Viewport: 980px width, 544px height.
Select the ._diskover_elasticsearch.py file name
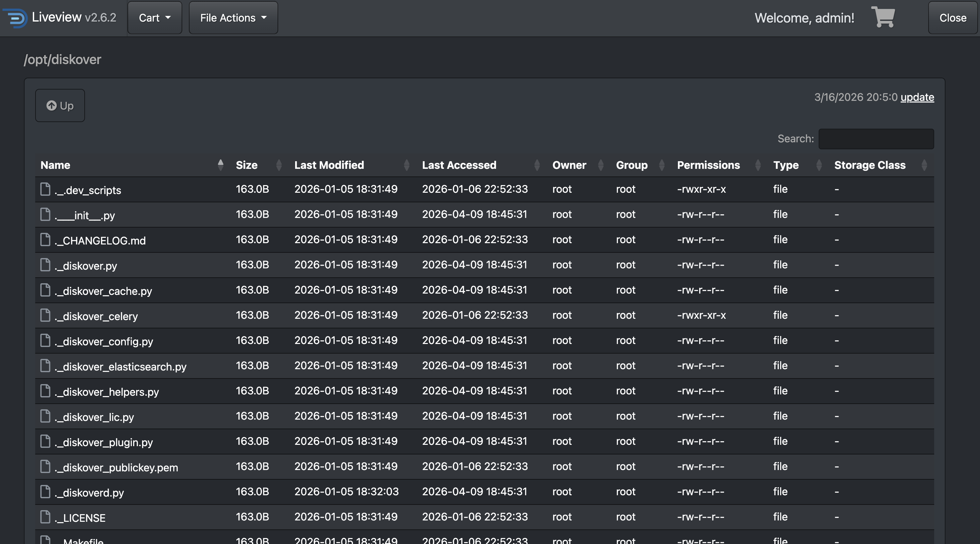120,367
